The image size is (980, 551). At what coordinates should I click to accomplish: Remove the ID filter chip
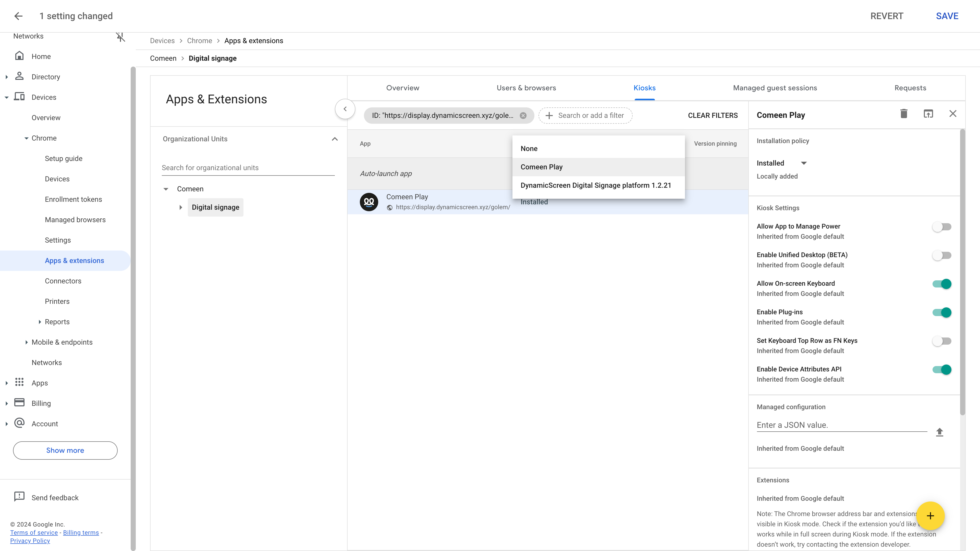point(523,116)
